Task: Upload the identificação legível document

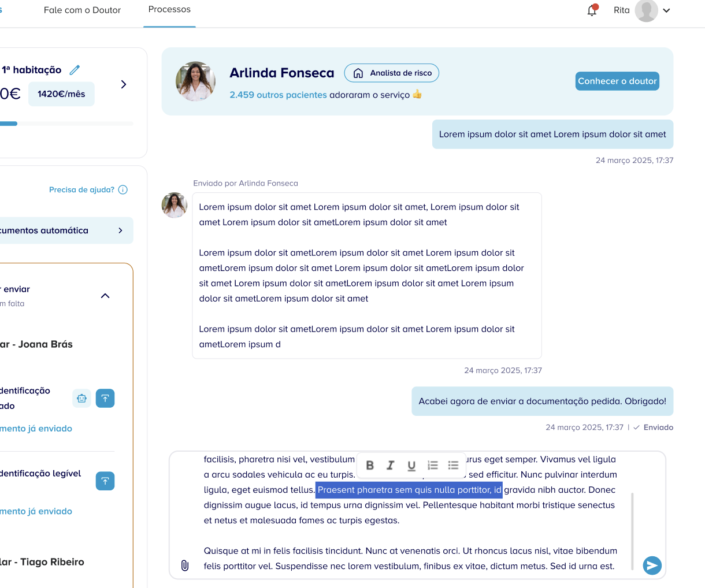Action: (105, 481)
